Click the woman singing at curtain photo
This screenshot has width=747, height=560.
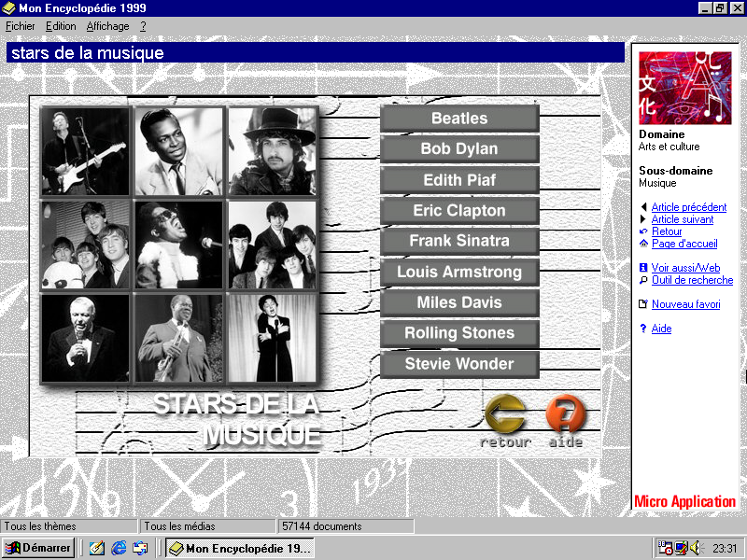[x=272, y=338]
